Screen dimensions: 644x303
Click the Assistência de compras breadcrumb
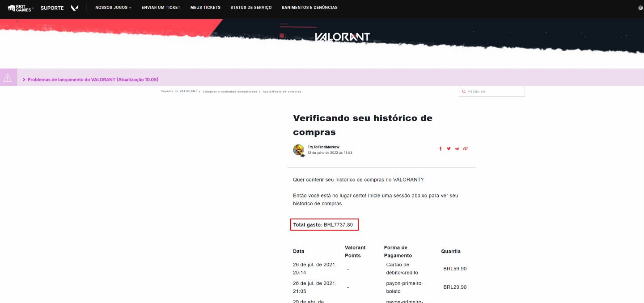coord(282,91)
